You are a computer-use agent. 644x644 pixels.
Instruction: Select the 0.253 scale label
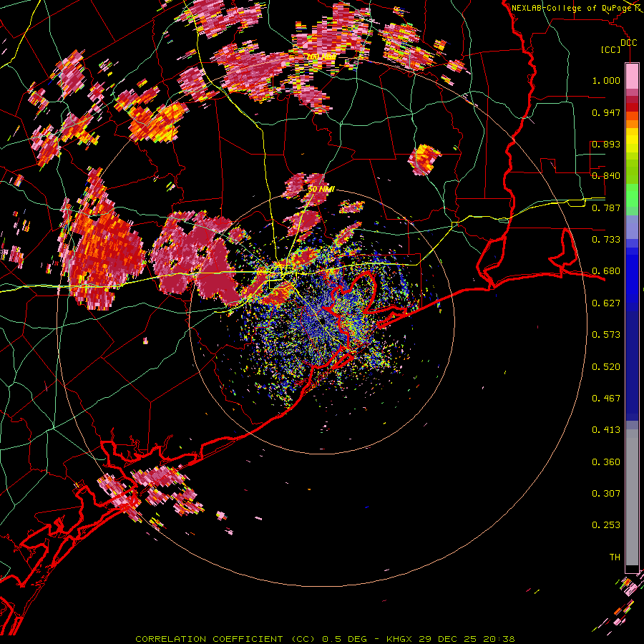coord(606,525)
